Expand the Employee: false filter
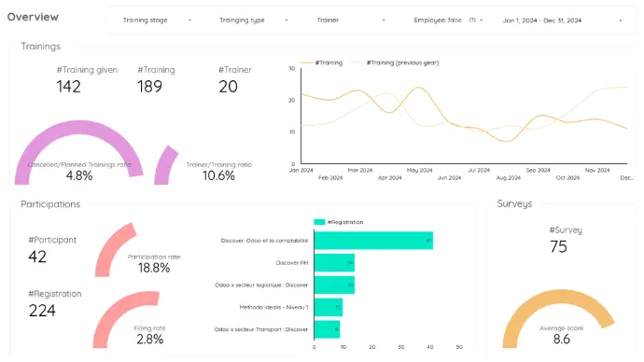644x362 pixels. pos(448,21)
